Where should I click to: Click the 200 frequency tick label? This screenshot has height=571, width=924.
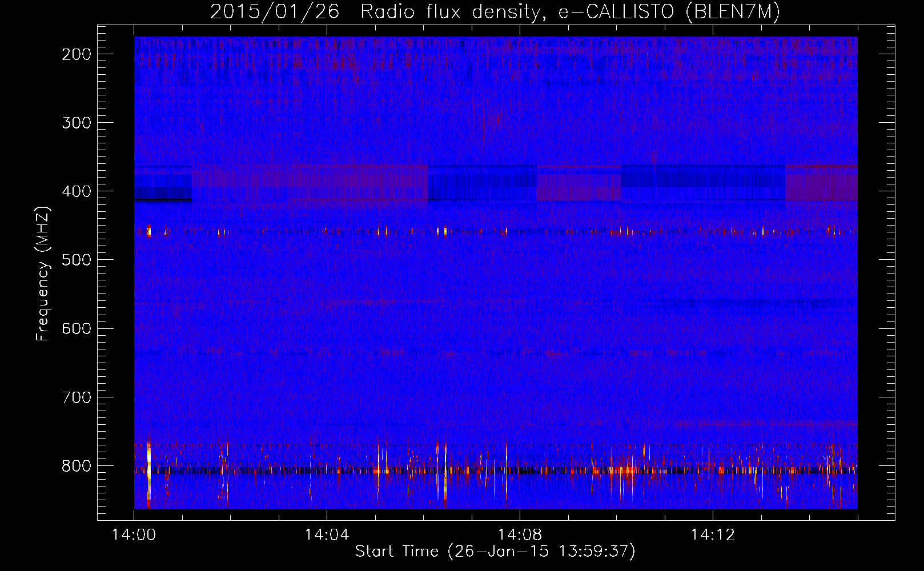coord(77,54)
